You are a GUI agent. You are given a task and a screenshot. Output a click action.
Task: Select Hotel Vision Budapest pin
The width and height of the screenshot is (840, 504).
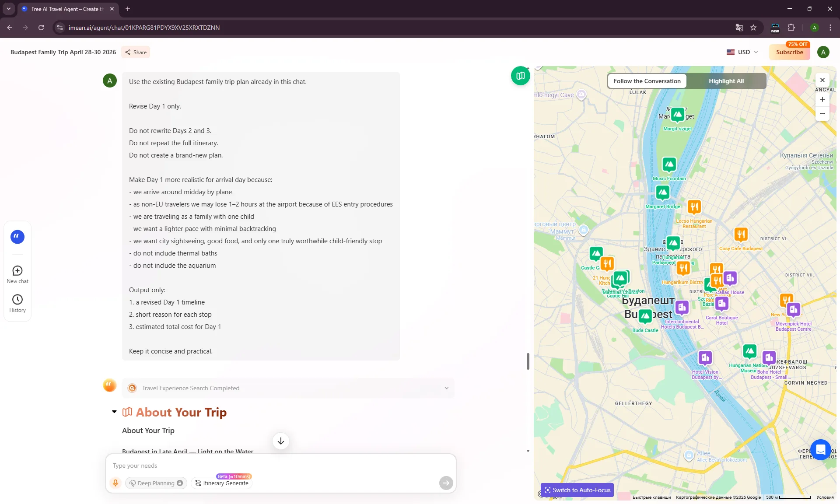click(705, 358)
